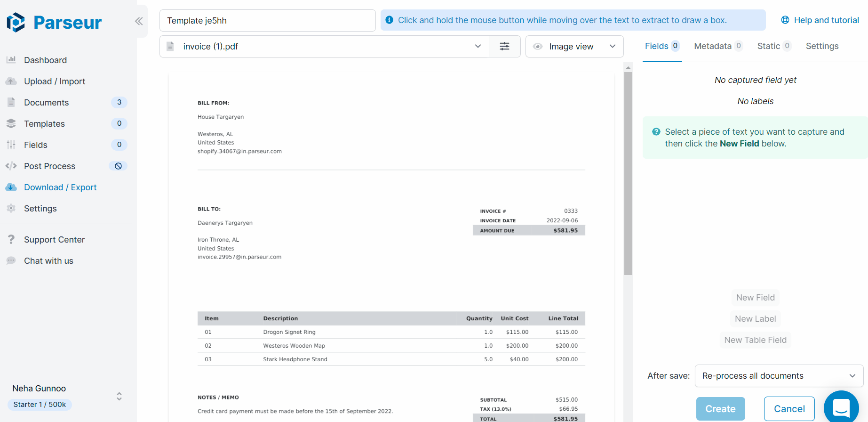
Task: Click the 'Westeros Wooden Map' description
Action: point(294,346)
